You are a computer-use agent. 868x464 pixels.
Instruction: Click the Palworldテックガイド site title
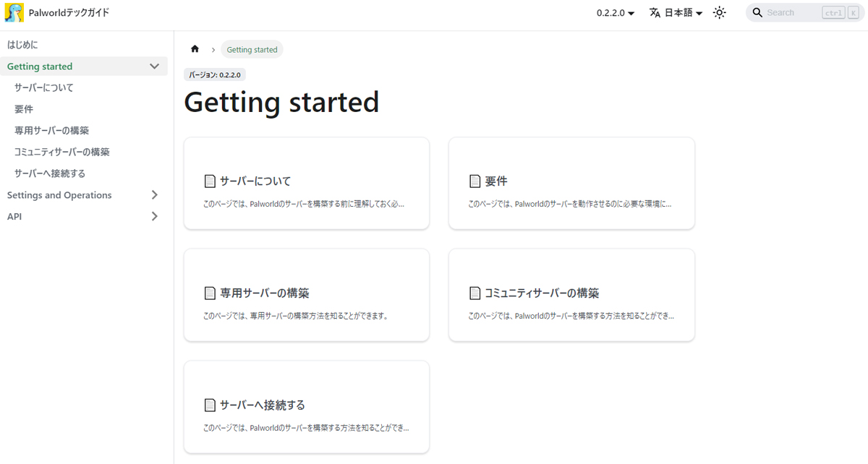click(x=69, y=13)
